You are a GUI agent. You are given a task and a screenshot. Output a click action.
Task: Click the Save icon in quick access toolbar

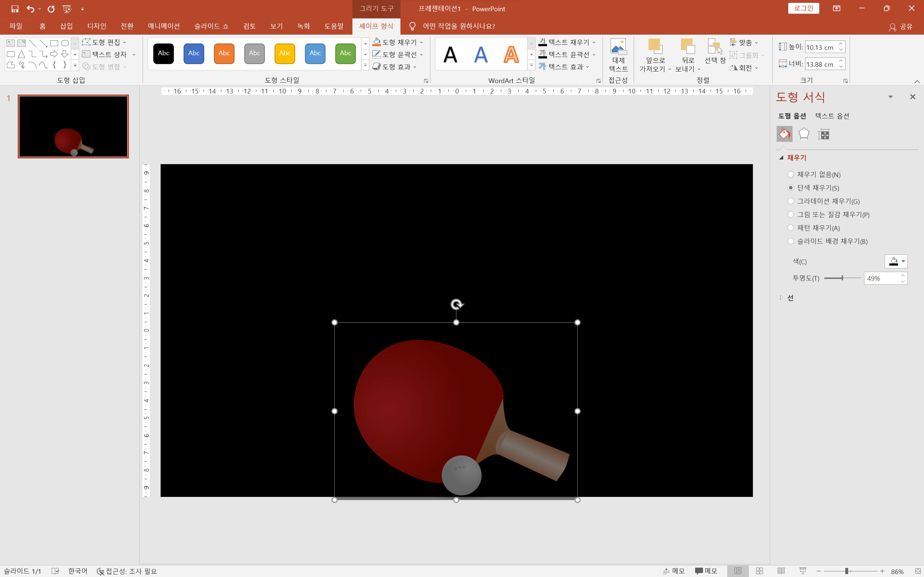tap(14, 9)
